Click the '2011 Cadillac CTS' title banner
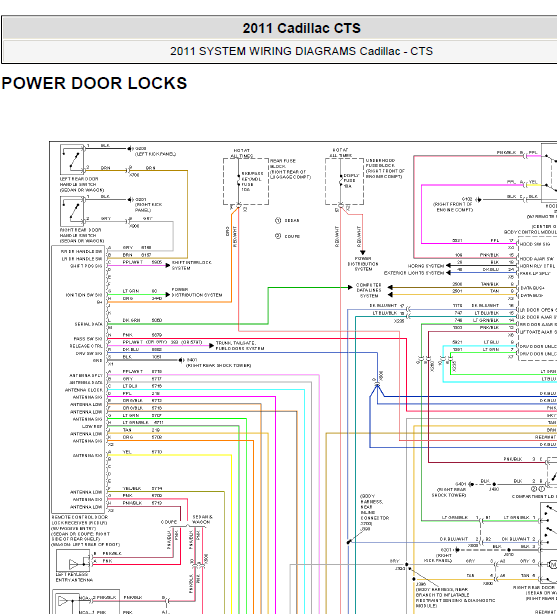The width and height of the screenshot is (557, 614). pyautogui.click(x=301, y=28)
